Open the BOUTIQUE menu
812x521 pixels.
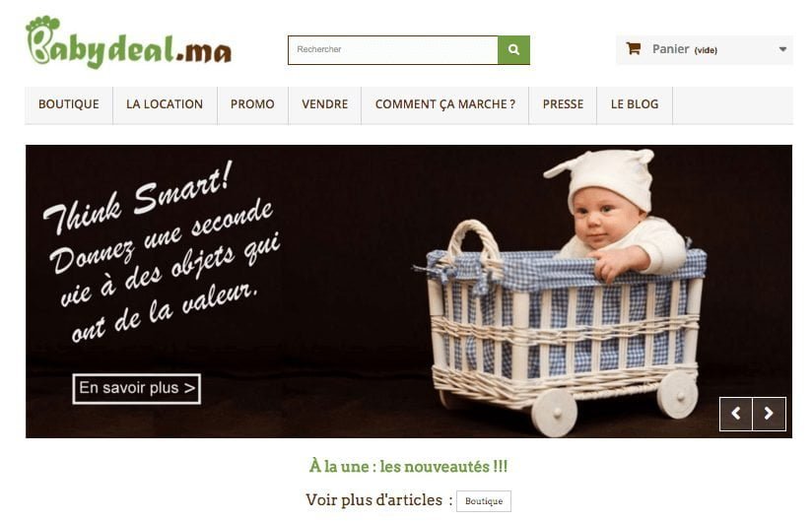point(69,104)
